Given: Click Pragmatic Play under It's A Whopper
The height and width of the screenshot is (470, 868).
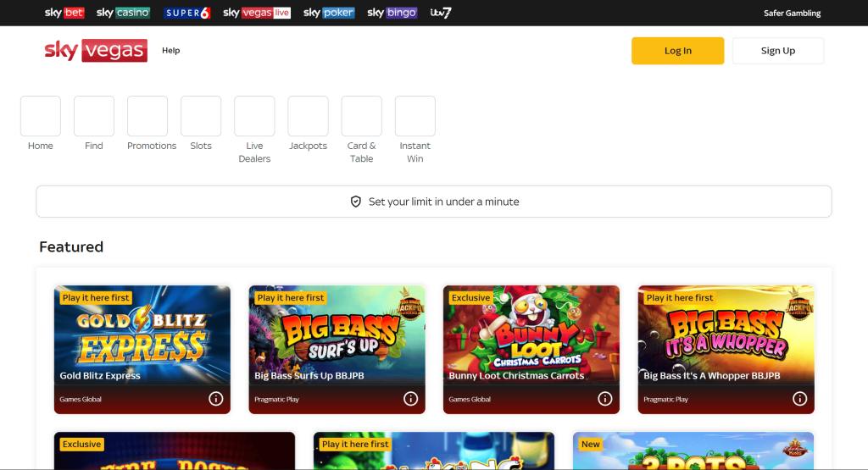Looking at the screenshot, I should pos(666,399).
